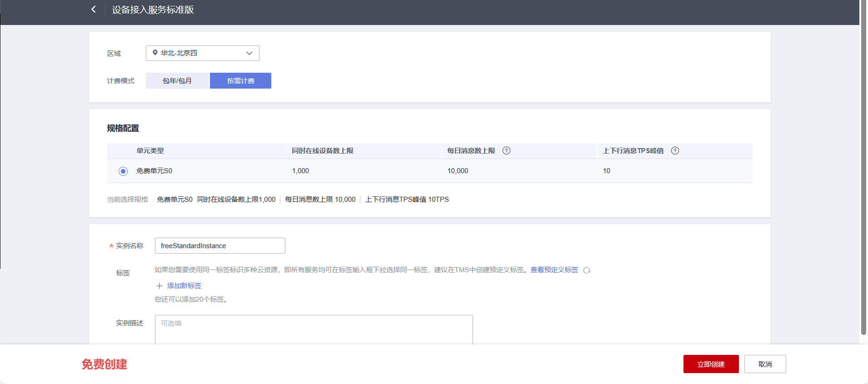The width and height of the screenshot is (868, 384).
Task: Click the 1,000 cell in the S0 row
Action: pos(300,171)
